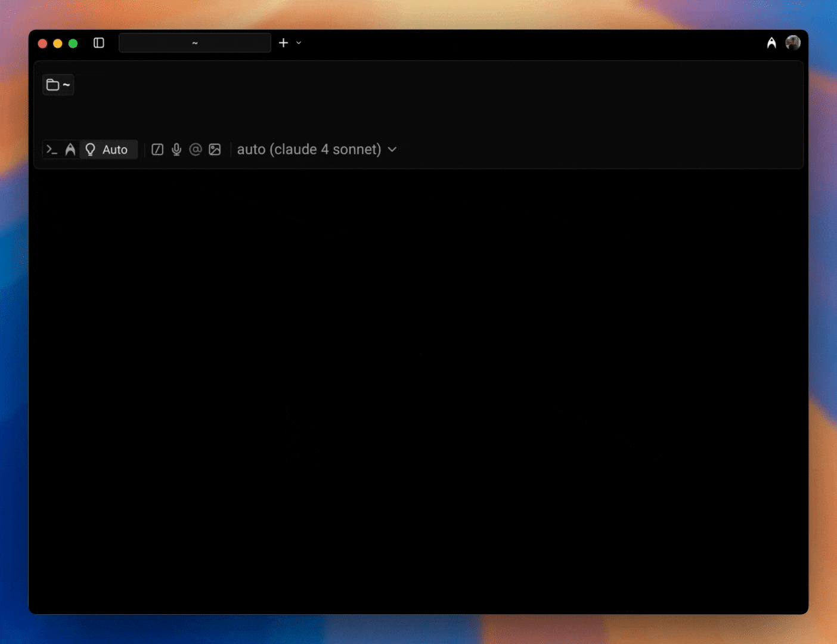
Task: Attach an image using the image icon
Action: pos(215,149)
